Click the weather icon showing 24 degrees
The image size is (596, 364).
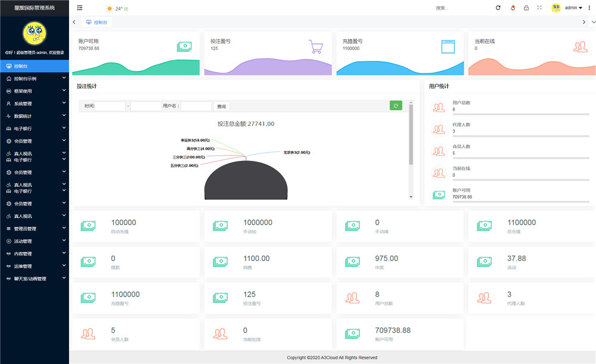[110, 8]
